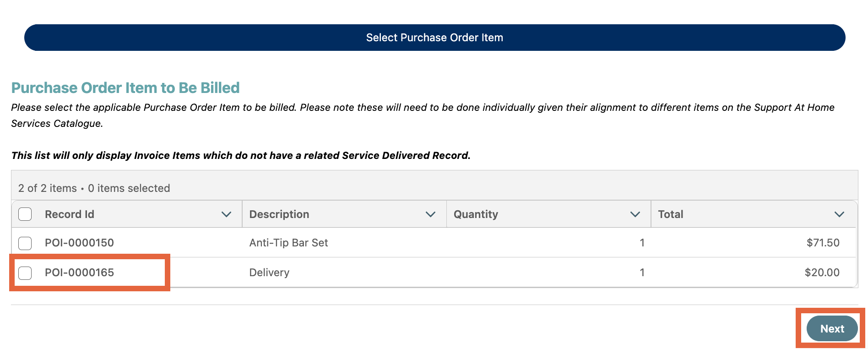Screen dimensions: 868x349
Task: Select the Anti-Tip Bar Set description cell
Action: [x=288, y=243]
